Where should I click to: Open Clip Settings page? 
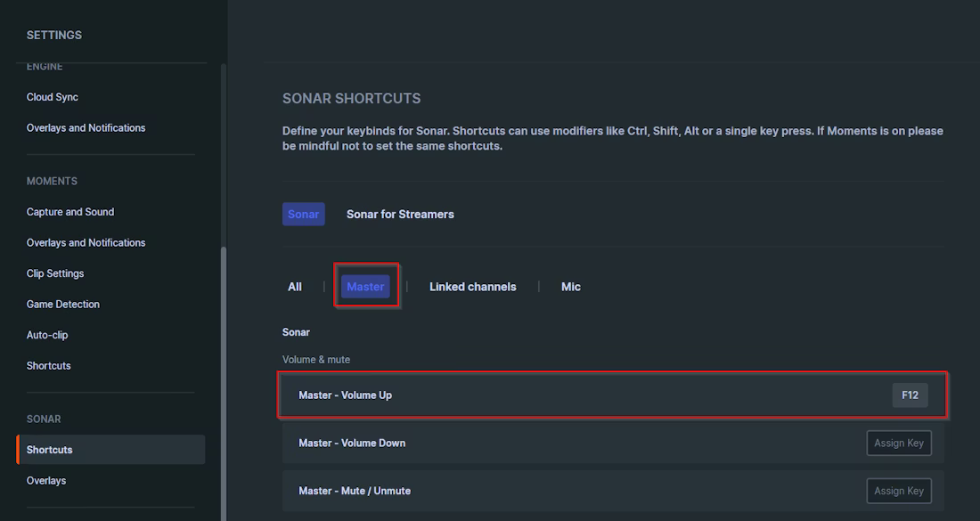(55, 273)
